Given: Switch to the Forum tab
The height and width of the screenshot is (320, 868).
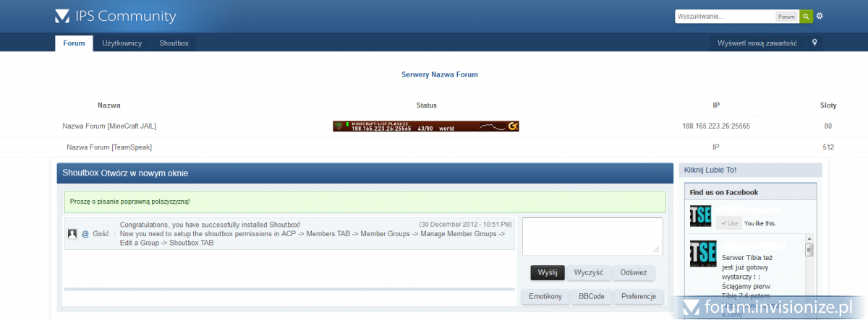Looking at the screenshot, I should [74, 43].
